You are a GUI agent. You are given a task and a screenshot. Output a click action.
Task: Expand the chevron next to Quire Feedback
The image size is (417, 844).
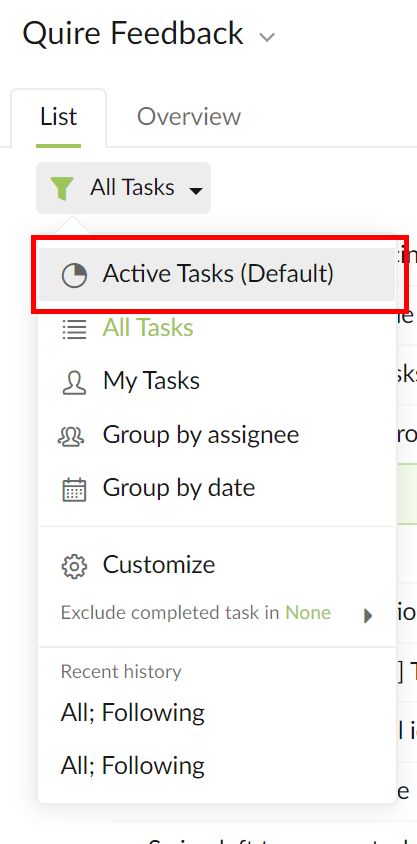[x=267, y=37]
